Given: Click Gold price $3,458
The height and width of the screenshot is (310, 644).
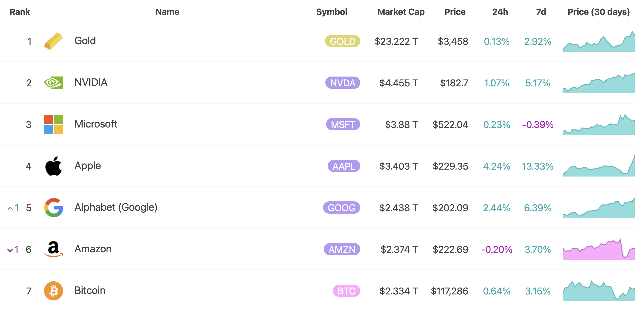Looking at the screenshot, I should [453, 41].
